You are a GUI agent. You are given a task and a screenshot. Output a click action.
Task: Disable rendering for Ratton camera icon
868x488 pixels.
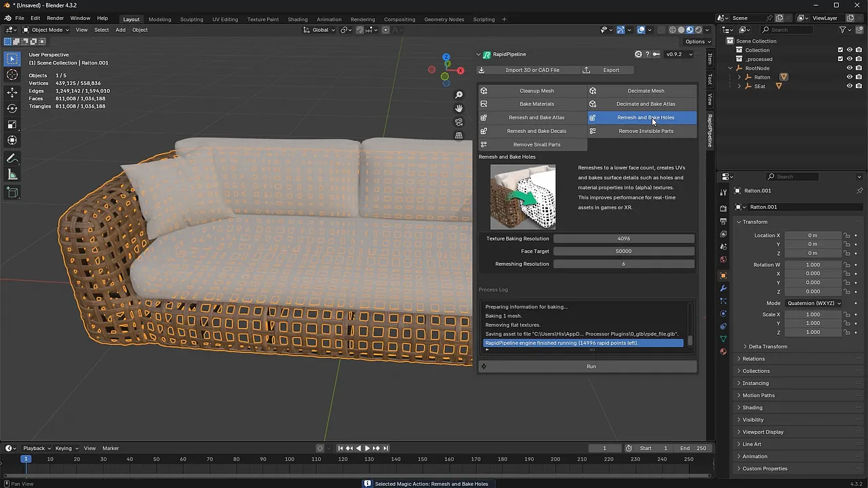(859, 77)
